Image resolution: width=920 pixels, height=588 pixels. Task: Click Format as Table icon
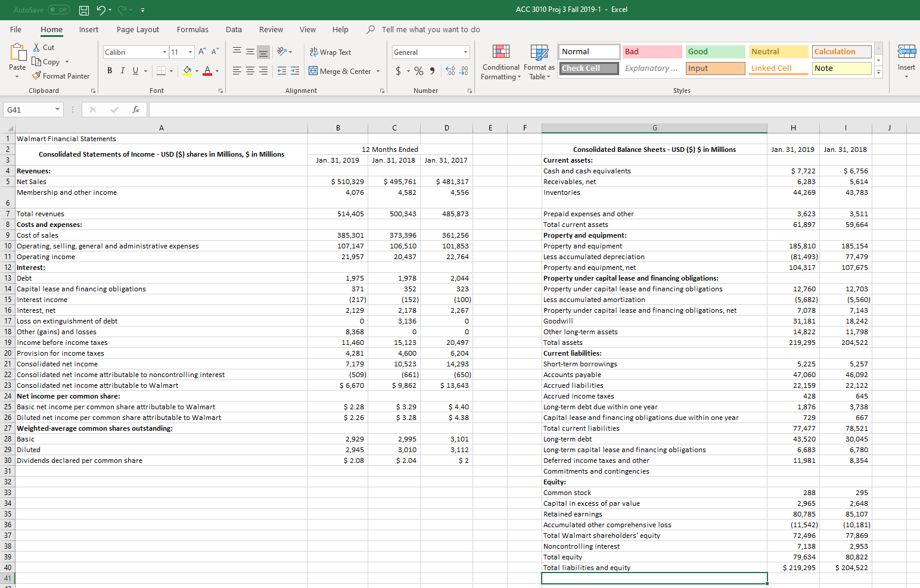pyautogui.click(x=539, y=52)
